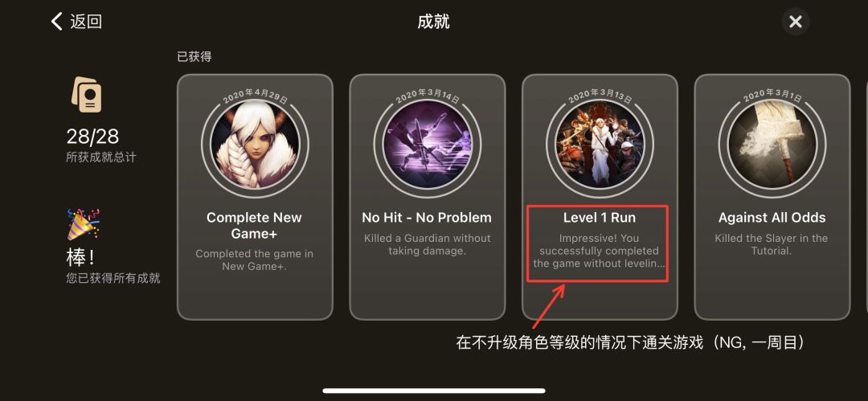Expand truncated Level 1 Run description

(x=599, y=251)
